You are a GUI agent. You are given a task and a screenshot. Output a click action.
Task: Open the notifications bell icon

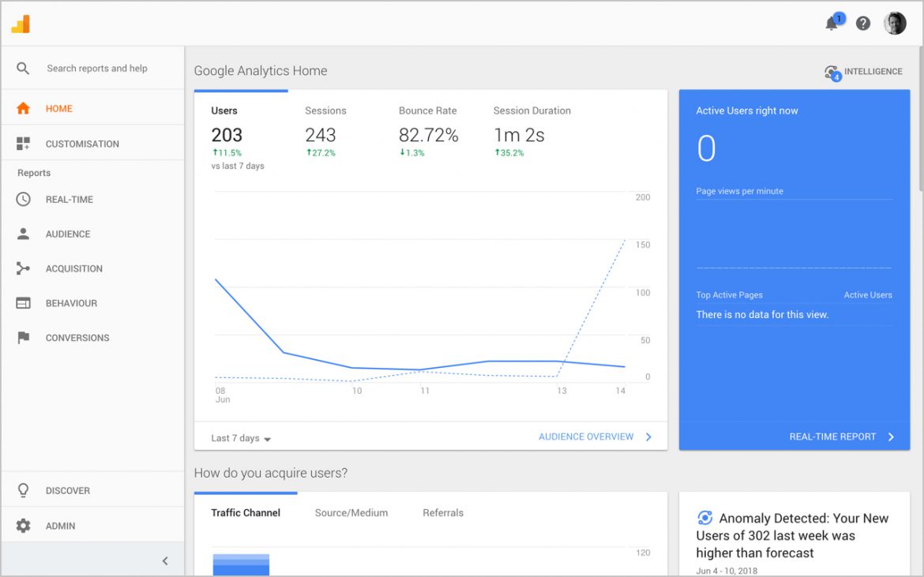coord(832,24)
